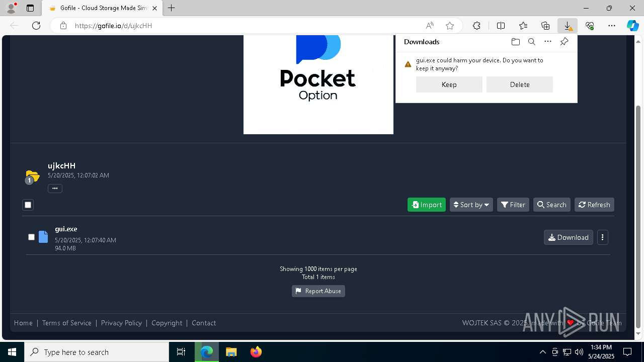
Task: Open a new tab with plus button
Action: pyautogui.click(x=172, y=8)
